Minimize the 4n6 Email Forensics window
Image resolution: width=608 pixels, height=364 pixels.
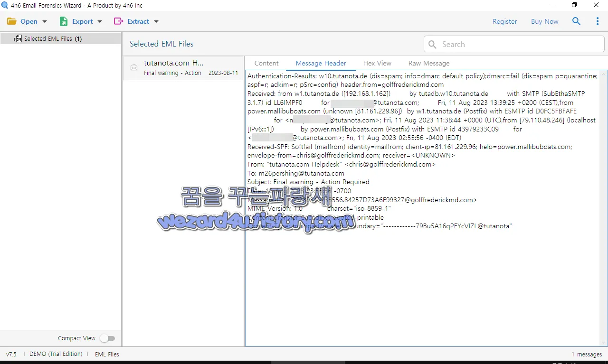click(552, 5)
